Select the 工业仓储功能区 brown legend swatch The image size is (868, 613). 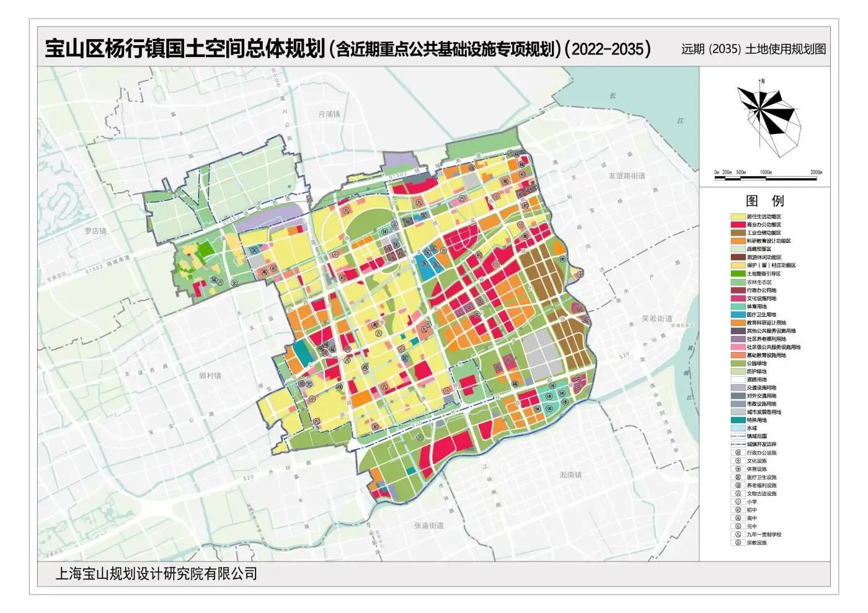click(x=738, y=232)
